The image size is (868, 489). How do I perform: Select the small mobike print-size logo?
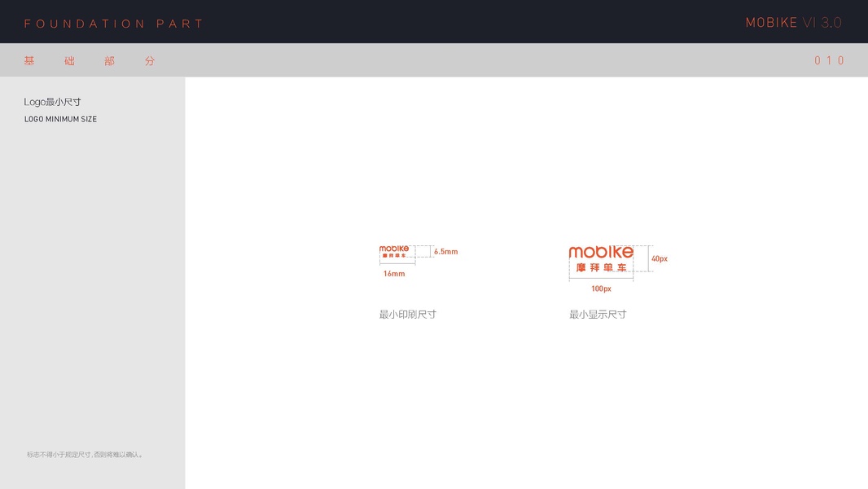tap(394, 251)
